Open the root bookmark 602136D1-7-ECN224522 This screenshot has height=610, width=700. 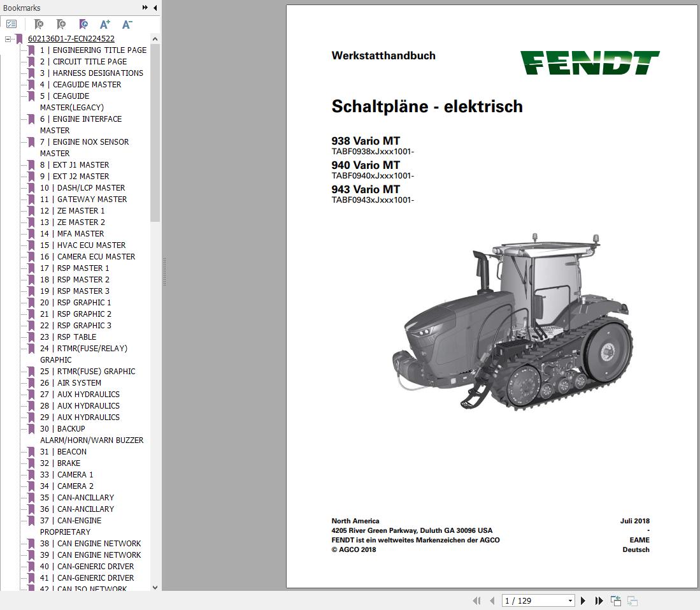tap(71, 39)
